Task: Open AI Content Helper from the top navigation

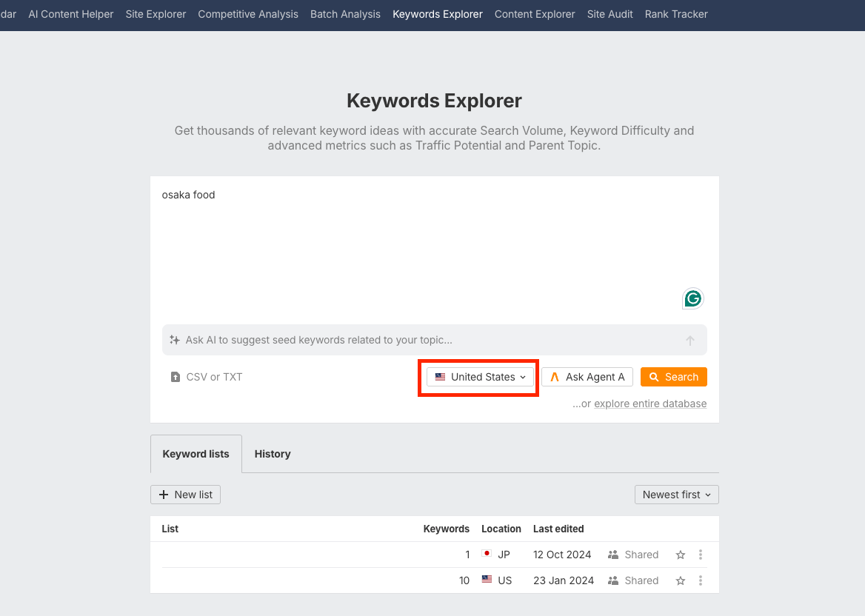Action: (x=70, y=14)
